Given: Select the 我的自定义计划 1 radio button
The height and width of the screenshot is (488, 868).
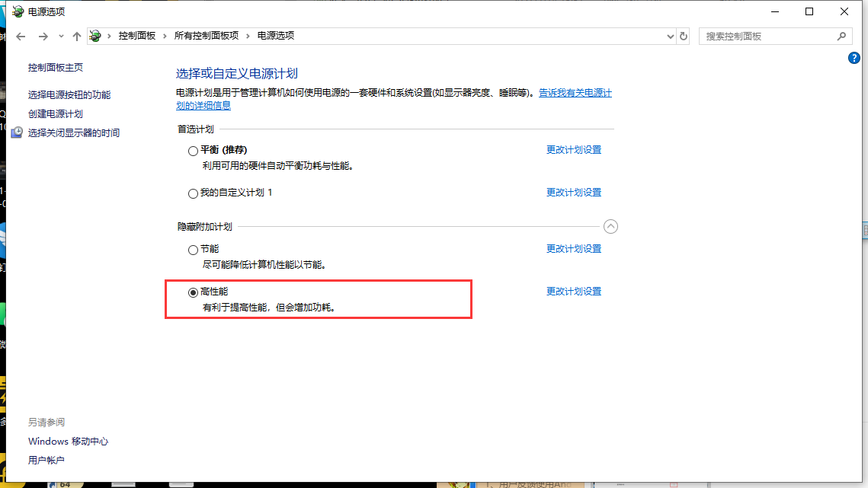Looking at the screenshot, I should (193, 193).
